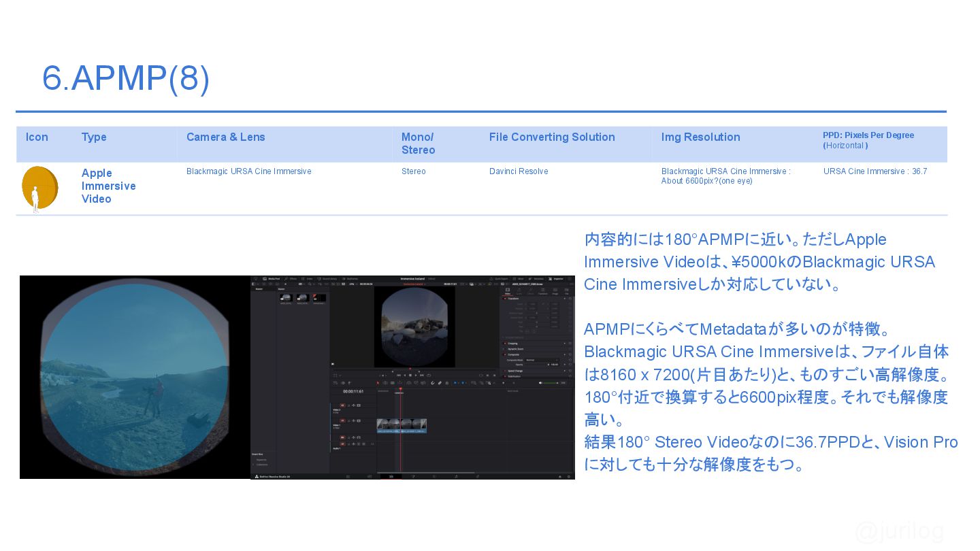The height and width of the screenshot is (551, 980).
Task: Click Go to First Frame under the viewer
Action: 399,375
